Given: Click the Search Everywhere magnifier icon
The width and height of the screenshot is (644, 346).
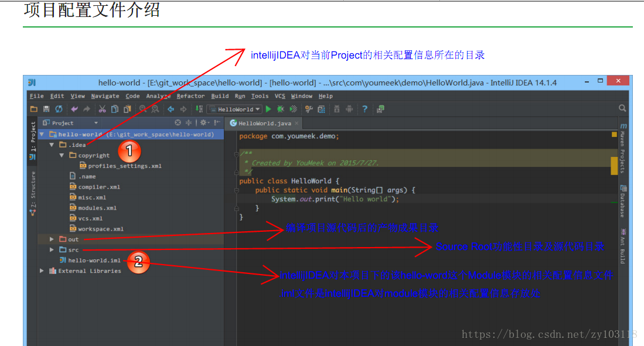Looking at the screenshot, I should coord(622,108).
